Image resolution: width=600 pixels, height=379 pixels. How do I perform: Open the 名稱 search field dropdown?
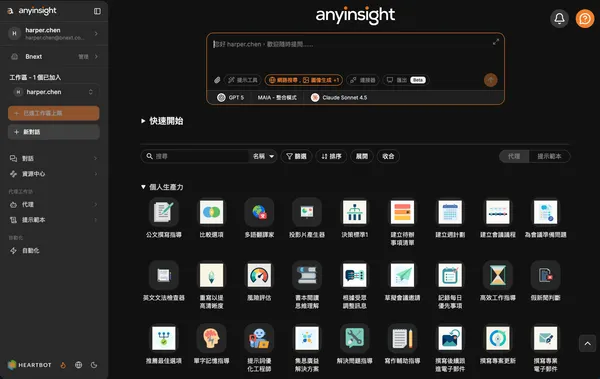[263, 156]
